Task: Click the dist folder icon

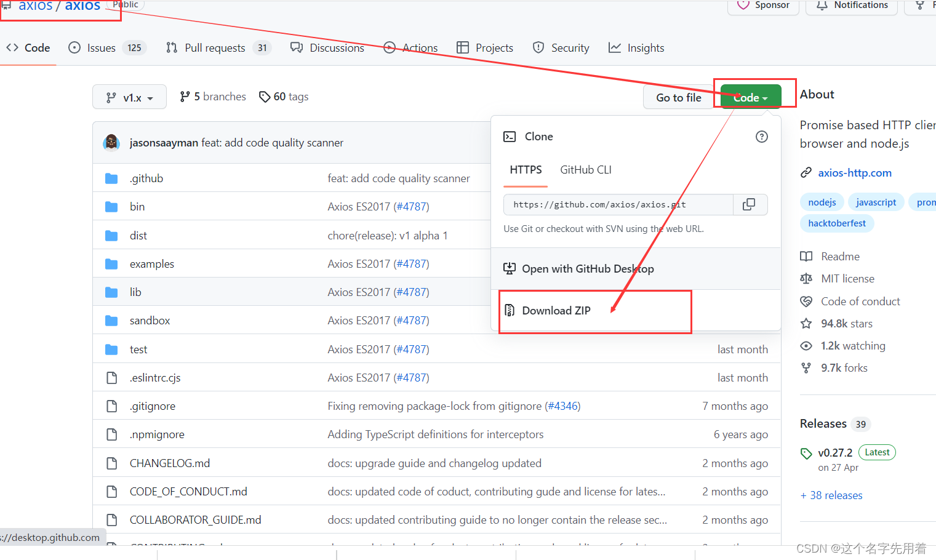Action: click(x=111, y=236)
